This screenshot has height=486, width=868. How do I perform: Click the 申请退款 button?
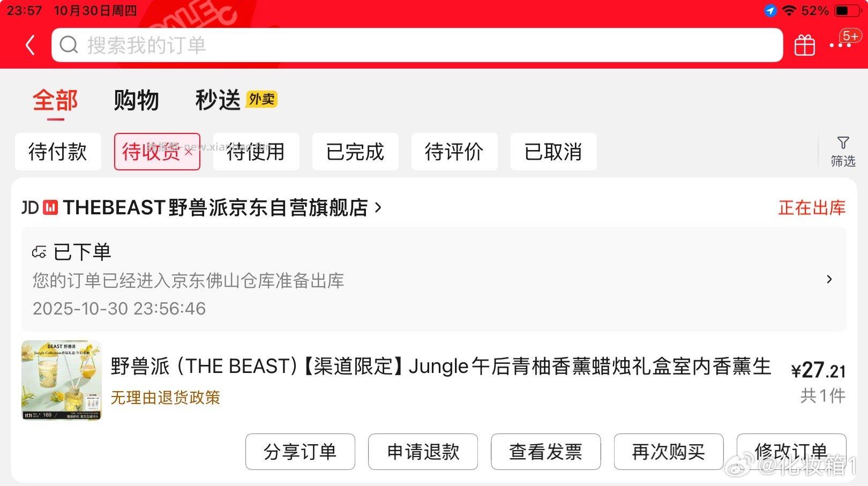coord(423,452)
